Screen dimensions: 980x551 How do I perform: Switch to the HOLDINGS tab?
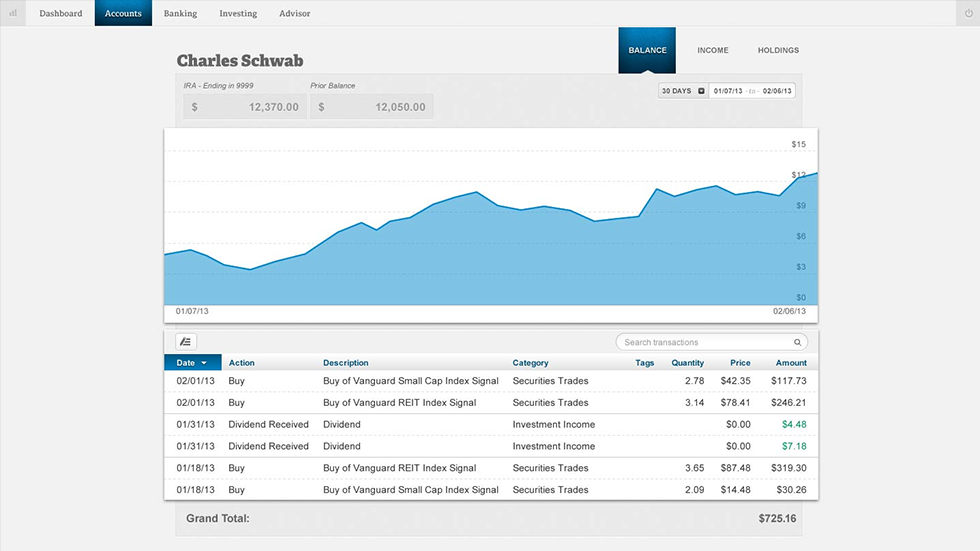[778, 50]
